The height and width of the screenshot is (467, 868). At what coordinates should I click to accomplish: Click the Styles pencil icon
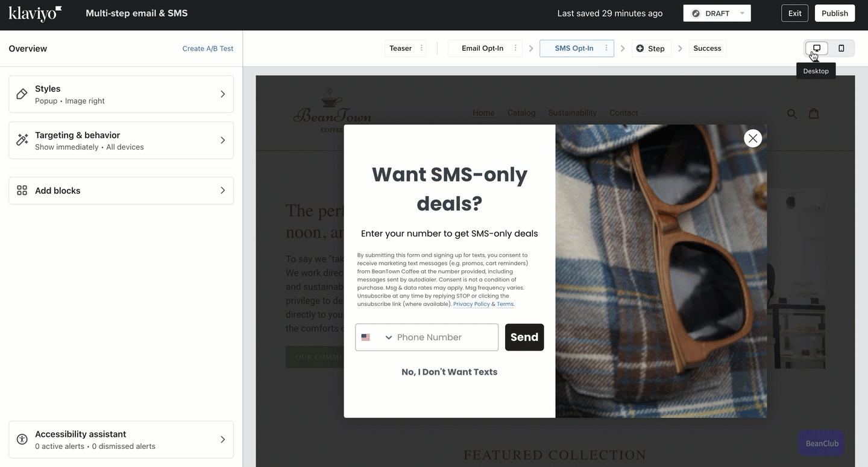pos(22,94)
